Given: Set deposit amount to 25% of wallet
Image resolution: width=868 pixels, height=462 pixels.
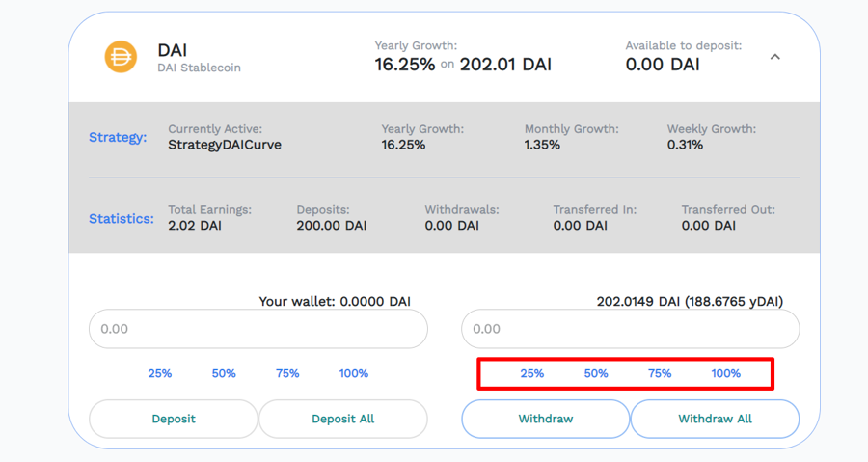Looking at the screenshot, I should coord(160,373).
